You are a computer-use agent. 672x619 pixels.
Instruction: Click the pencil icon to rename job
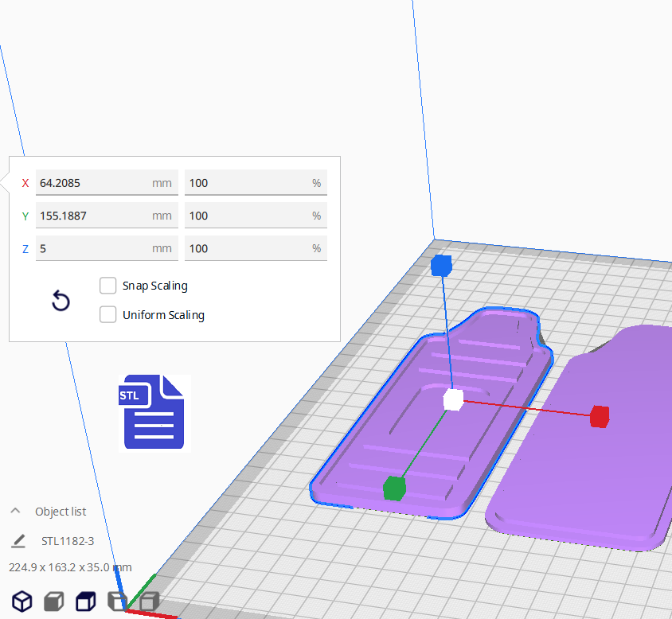tap(18, 541)
